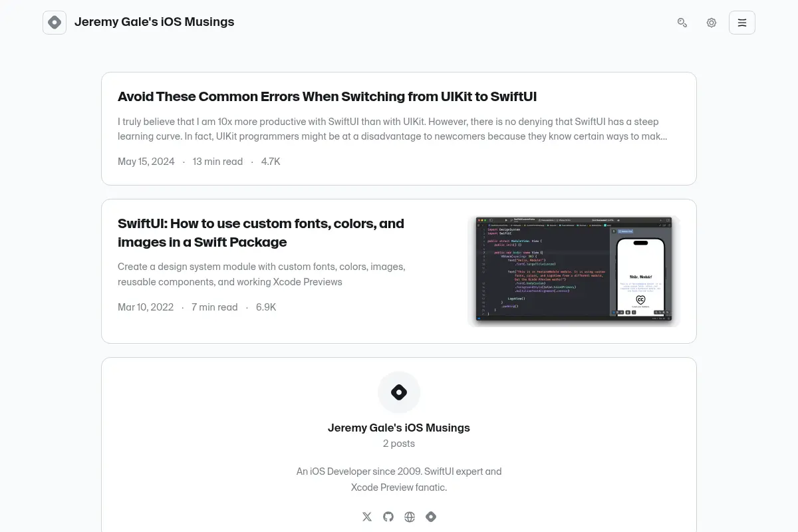Click the excerpt 'Create a design system module'
This screenshot has height=532, width=798.
(261, 274)
